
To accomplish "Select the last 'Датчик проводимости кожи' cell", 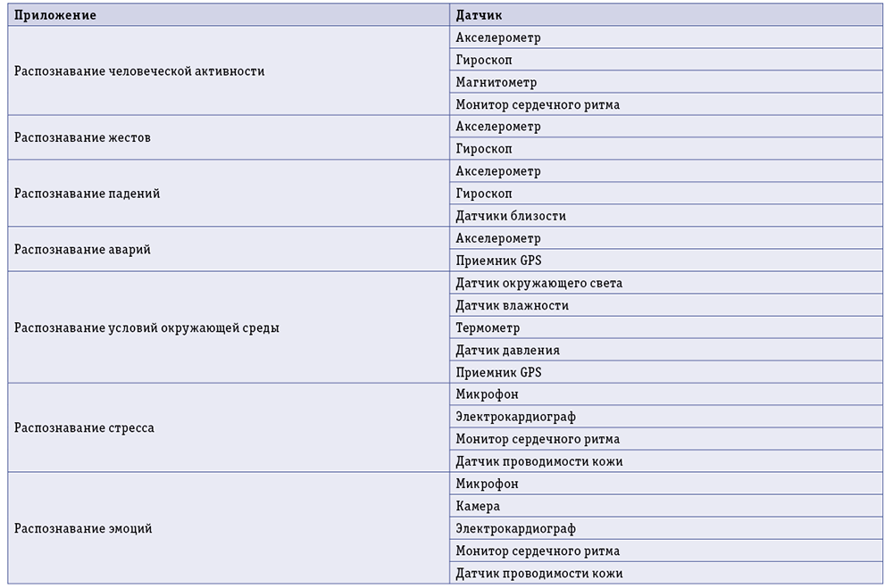I will tap(666, 573).
